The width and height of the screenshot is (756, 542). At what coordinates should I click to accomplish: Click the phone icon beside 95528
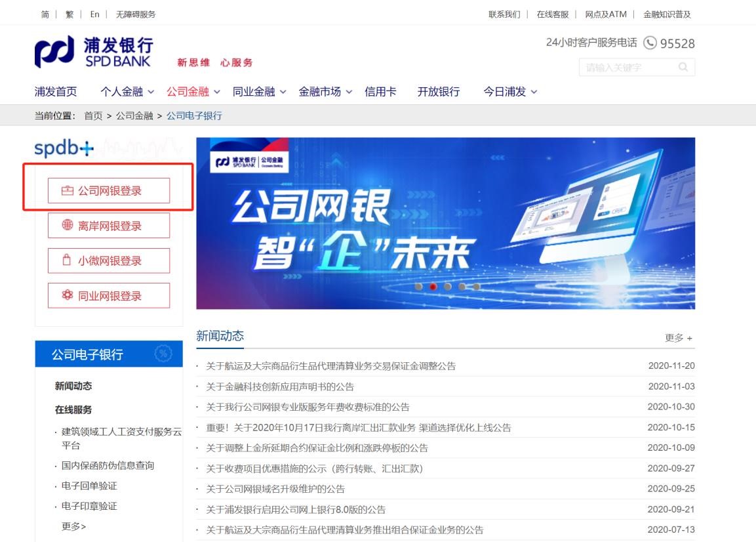(650, 43)
